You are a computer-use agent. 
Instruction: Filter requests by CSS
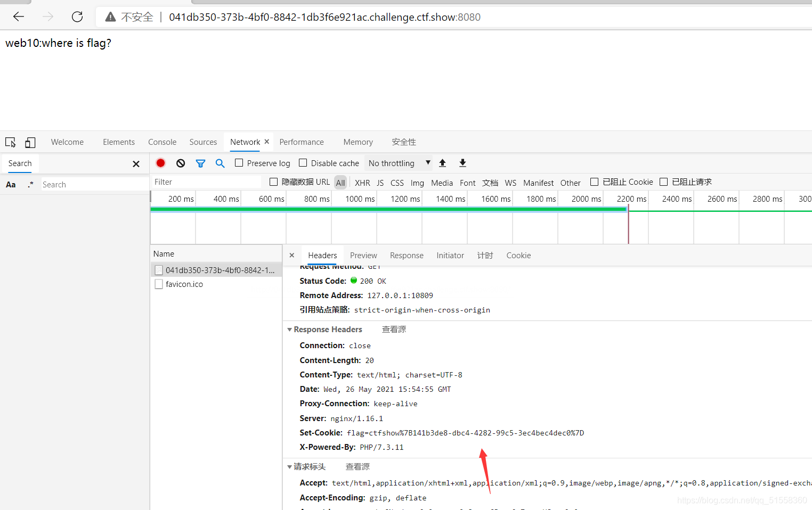pyautogui.click(x=397, y=183)
